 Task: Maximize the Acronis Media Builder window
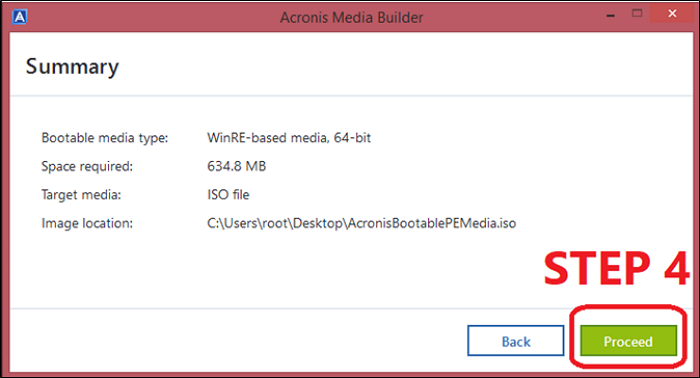click(637, 13)
